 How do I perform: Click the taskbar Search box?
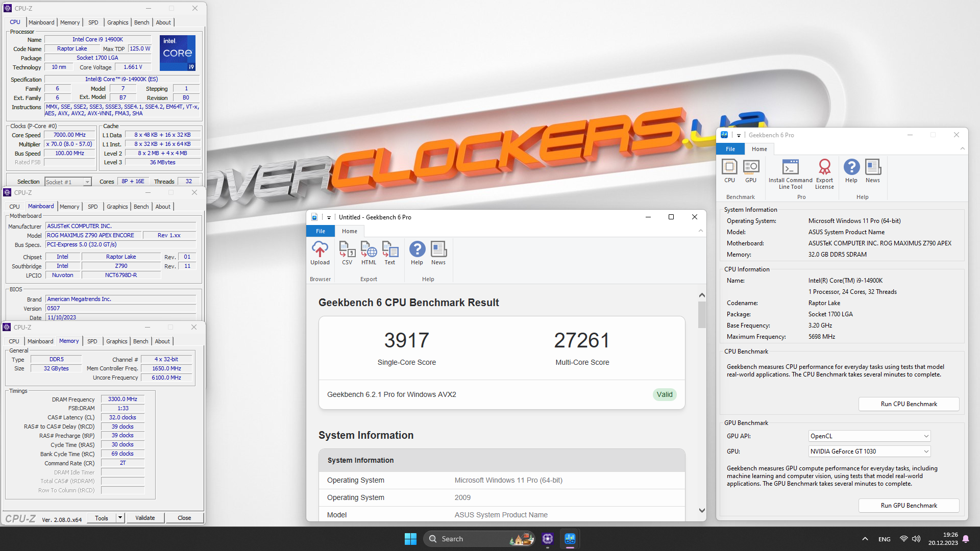tap(480, 539)
